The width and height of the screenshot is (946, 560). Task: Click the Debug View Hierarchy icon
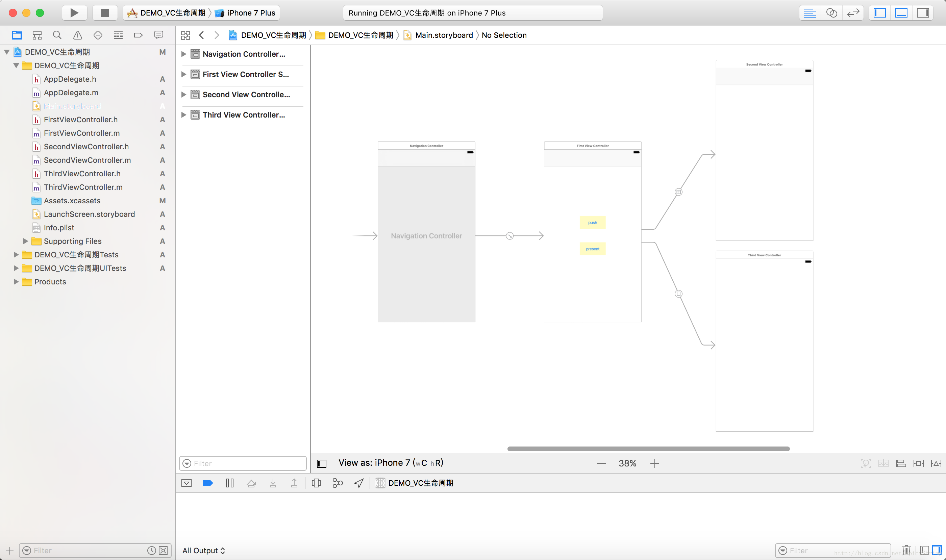(316, 483)
